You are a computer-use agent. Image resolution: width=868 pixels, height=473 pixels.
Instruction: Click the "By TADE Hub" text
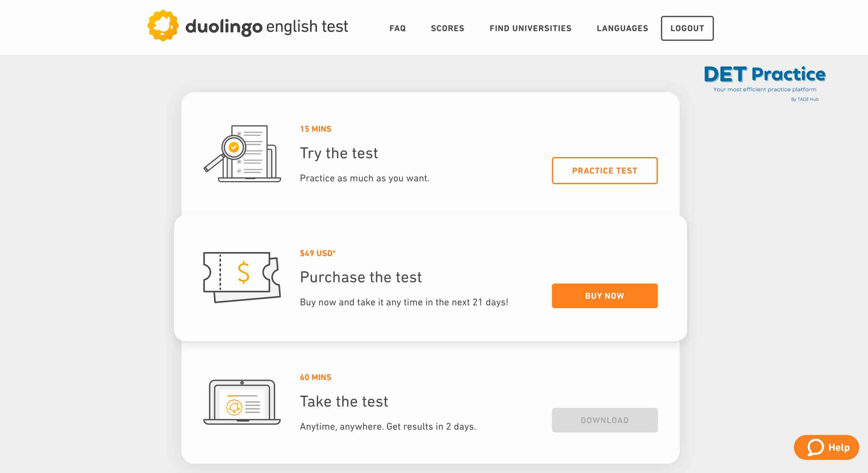pos(805,99)
